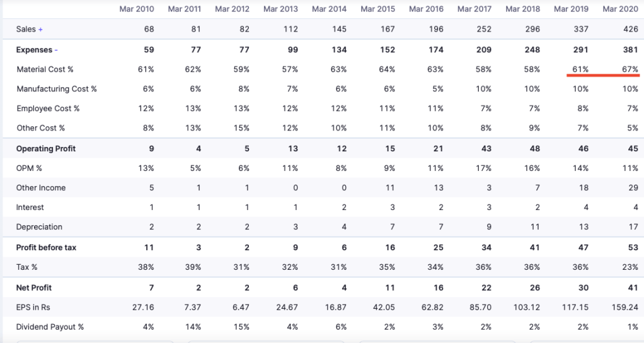Click the EPS value 159.24 cell
Screen dimensions: 644x343
624,308
